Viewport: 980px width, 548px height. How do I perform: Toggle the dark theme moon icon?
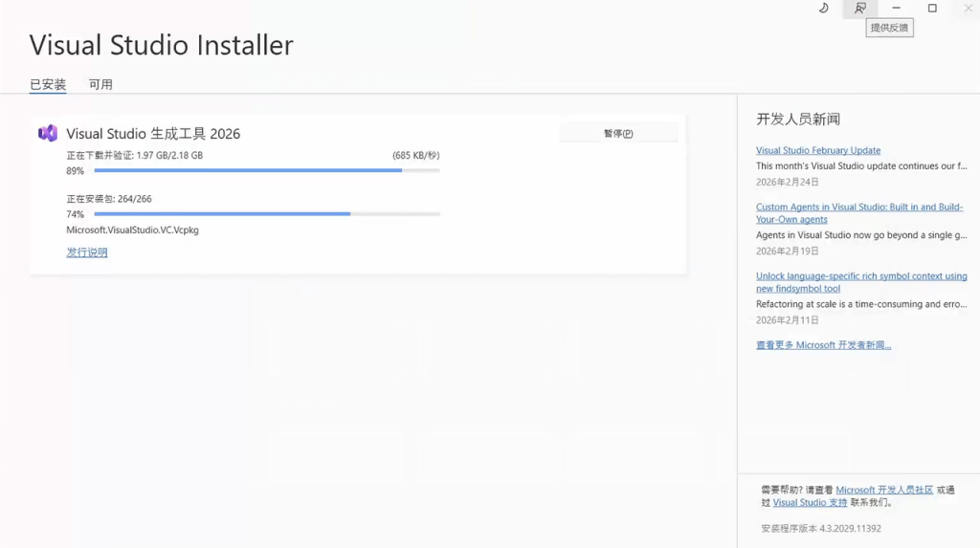(x=824, y=9)
